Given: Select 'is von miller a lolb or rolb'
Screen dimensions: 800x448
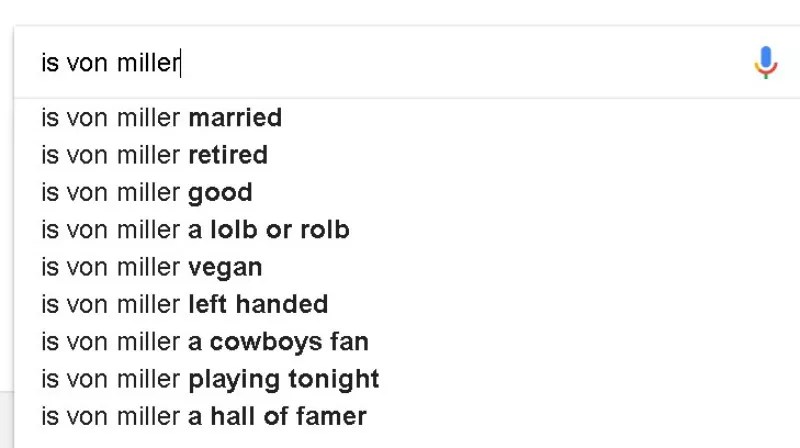Looking at the screenshot, I should click(x=195, y=230).
